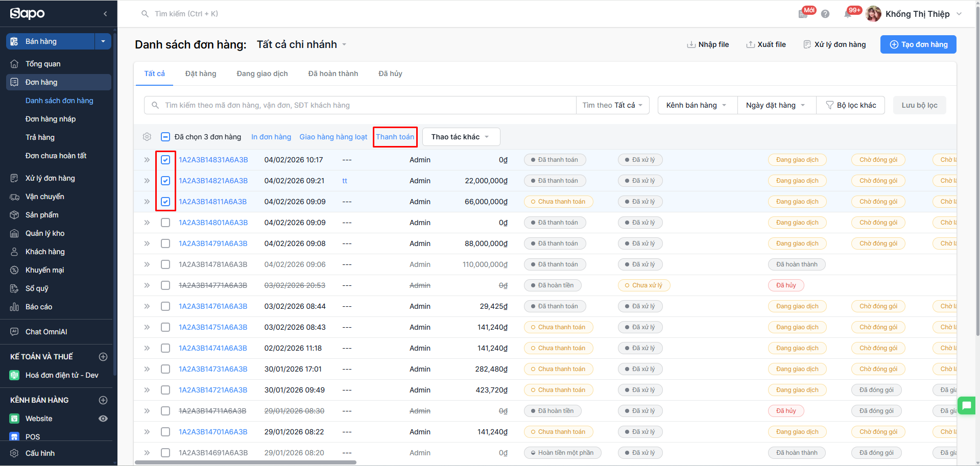Click the what's new icon with Mới badge
This screenshot has height=466, width=980.
click(x=803, y=14)
